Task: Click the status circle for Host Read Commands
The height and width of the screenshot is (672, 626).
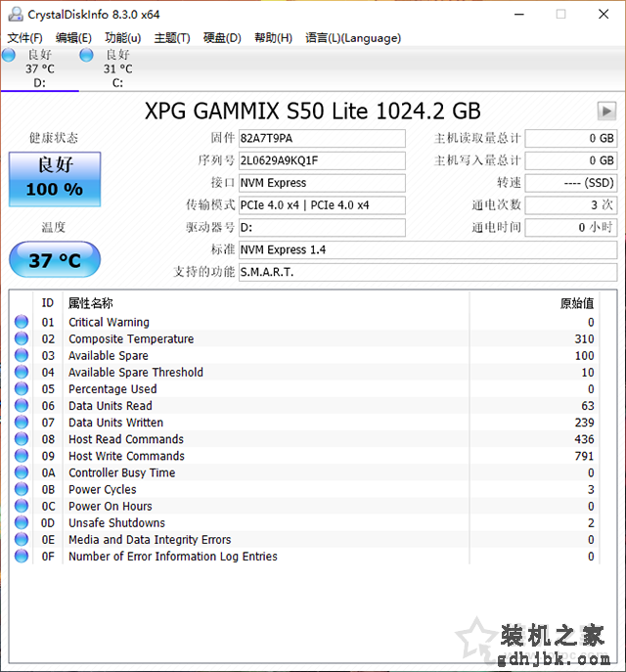Action: [x=22, y=439]
